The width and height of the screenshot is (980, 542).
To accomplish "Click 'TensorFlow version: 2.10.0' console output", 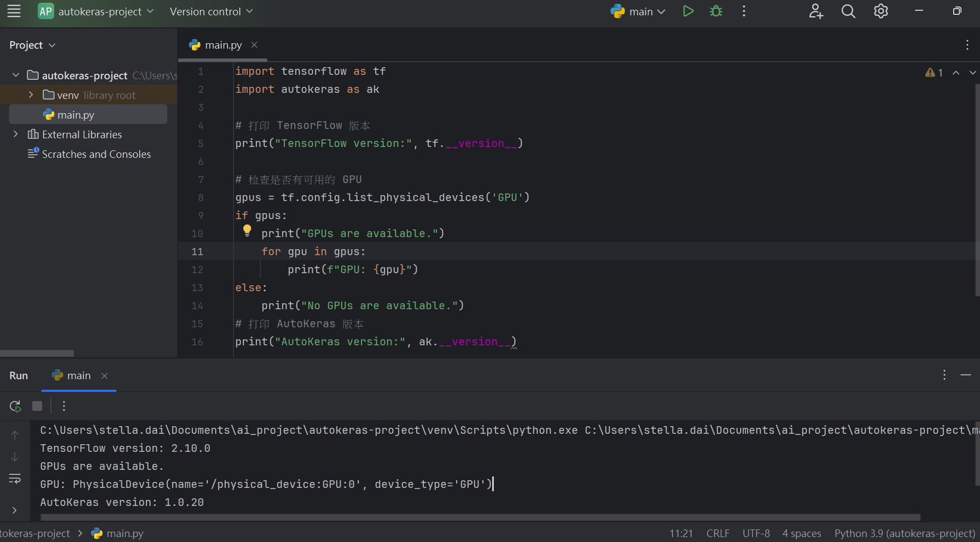I will coord(125,448).
